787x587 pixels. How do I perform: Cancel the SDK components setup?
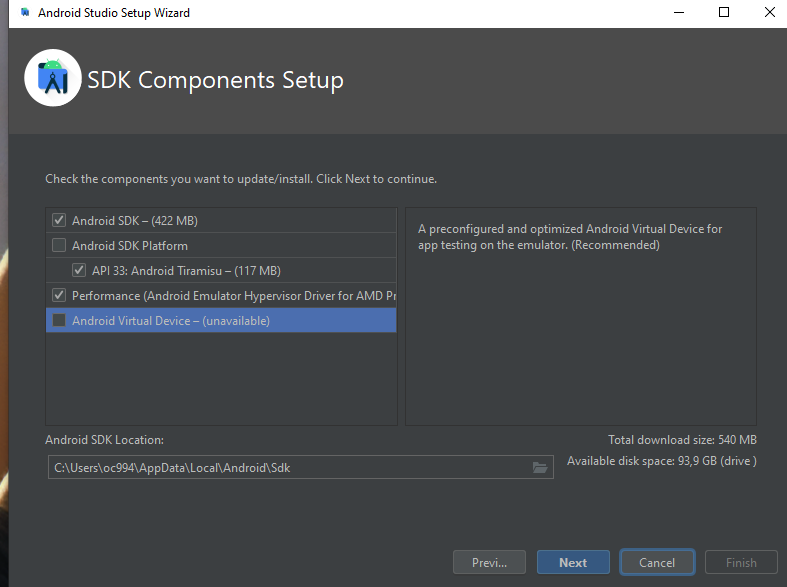click(657, 562)
